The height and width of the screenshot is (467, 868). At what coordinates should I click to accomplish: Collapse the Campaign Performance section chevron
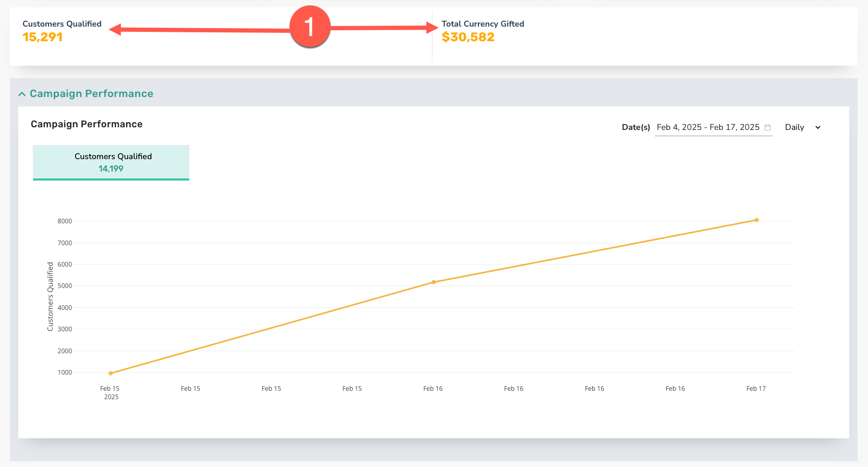pos(22,94)
